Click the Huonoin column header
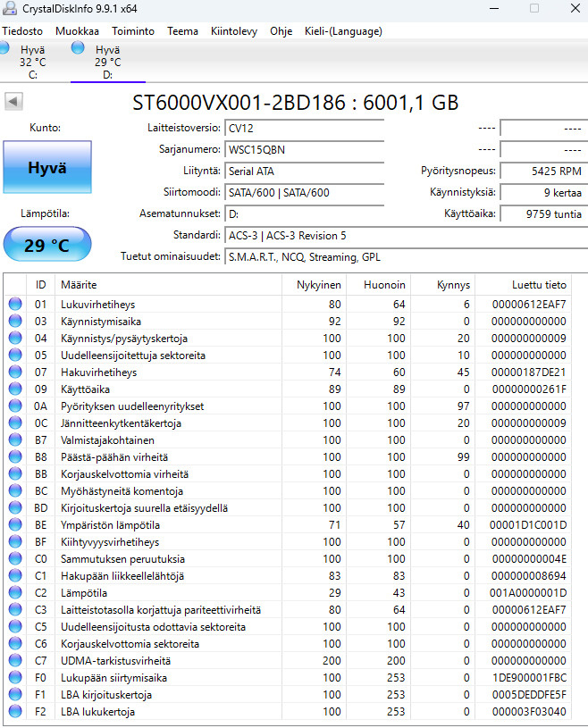The image size is (588, 728). point(379,285)
